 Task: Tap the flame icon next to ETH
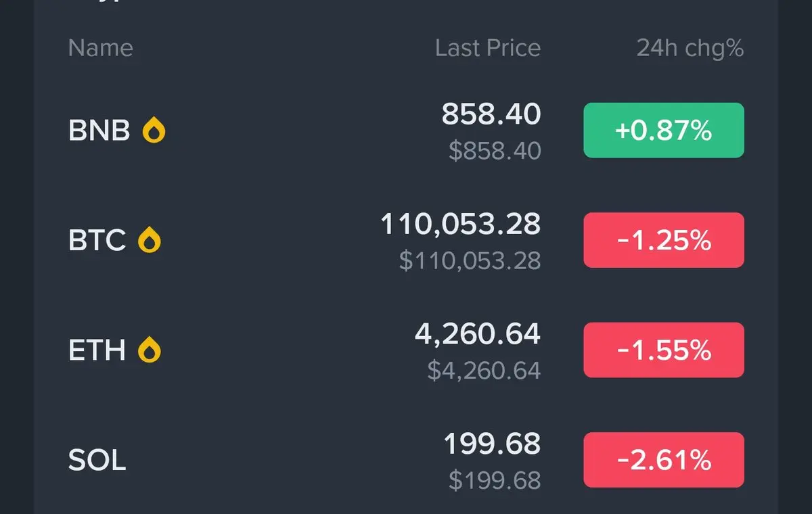(x=150, y=350)
